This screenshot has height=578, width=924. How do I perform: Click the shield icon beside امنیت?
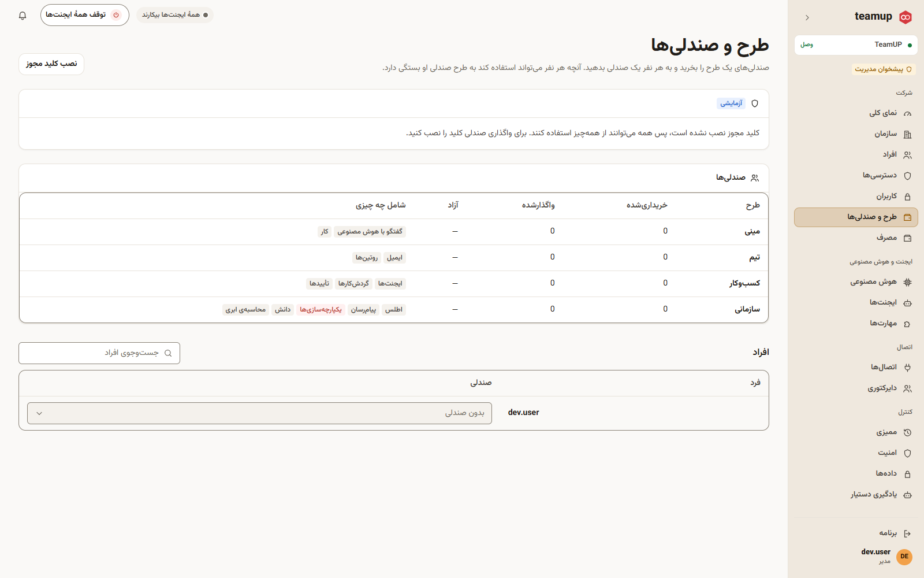(907, 453)
